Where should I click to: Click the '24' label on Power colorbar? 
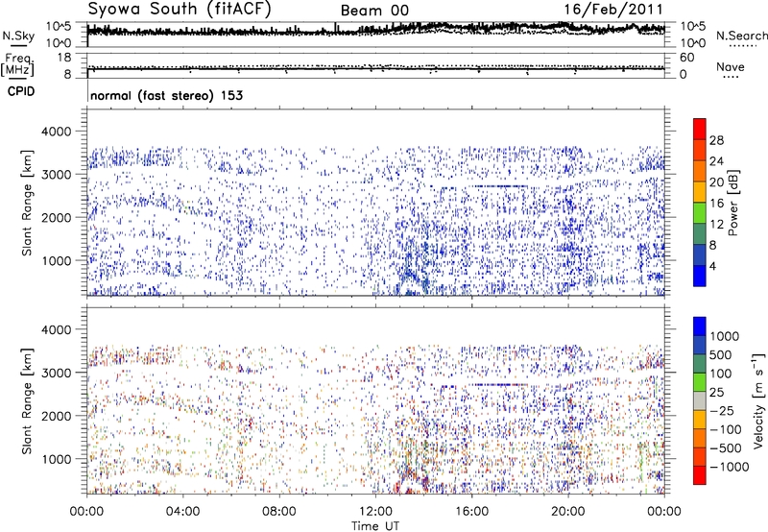[716, 161]
